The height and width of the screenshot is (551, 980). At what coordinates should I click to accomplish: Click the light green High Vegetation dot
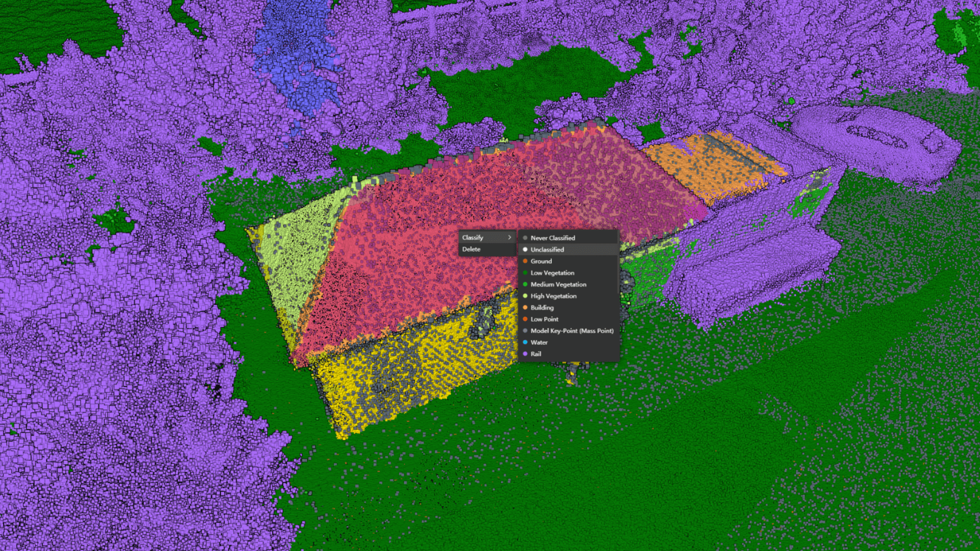[525, 296]
